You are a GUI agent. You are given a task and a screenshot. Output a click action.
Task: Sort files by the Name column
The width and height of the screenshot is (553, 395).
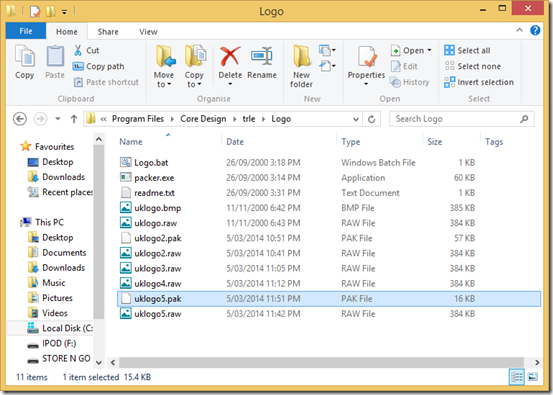131,142
